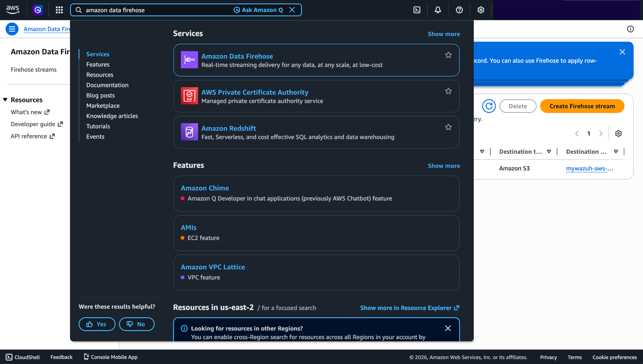The width and height of the screenshot is (643, 364).
Task: Toggle the side navigation hamburger menu
Action: (12, 29)
